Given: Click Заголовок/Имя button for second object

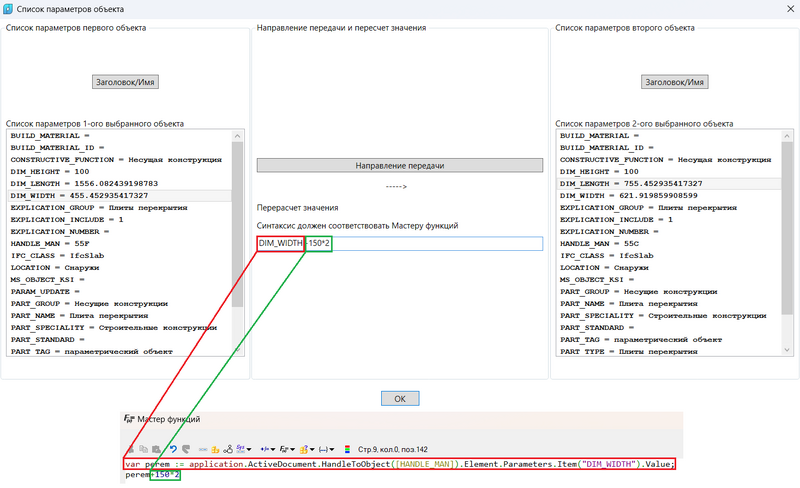Looking at the screenshot, I should click(674, 82).
